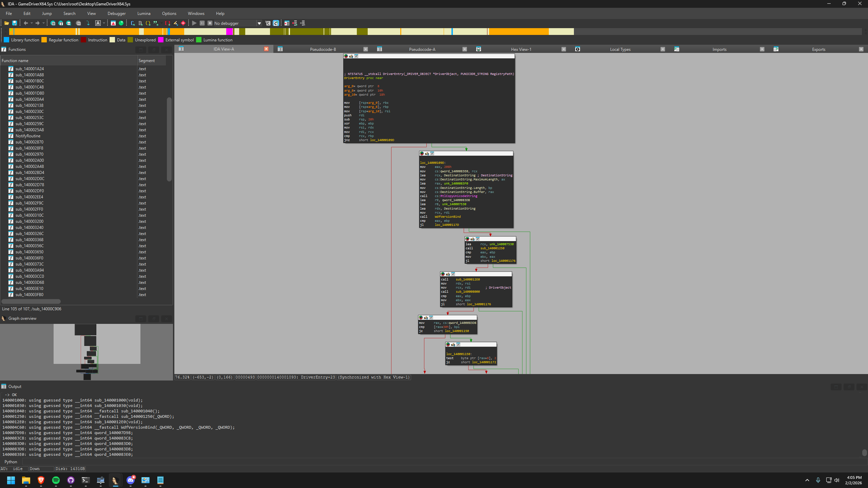Toggle group icon on DriverEntry graph node
The height and width of the screenshot is (488, 868).
coord(356,56)
